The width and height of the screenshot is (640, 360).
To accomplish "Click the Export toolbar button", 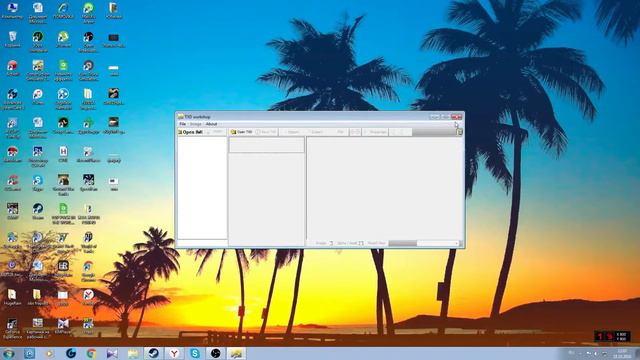I will (x=316, y=132).
